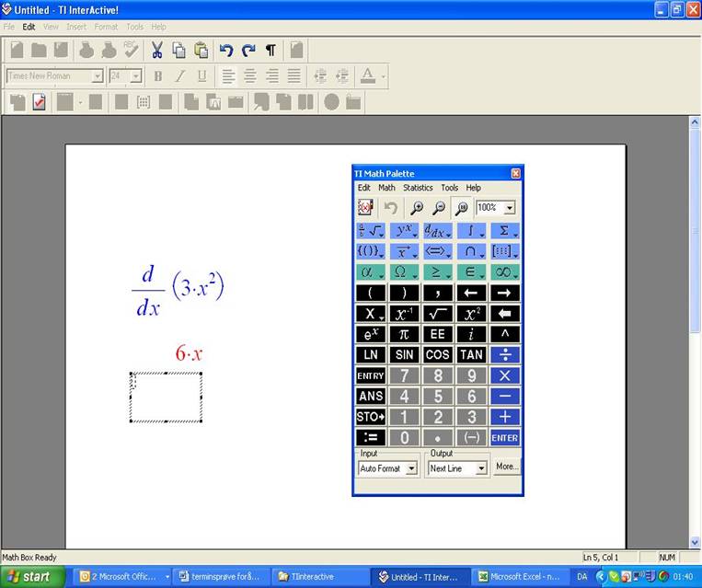Click the multiply operator key

(x=505, y=375)
